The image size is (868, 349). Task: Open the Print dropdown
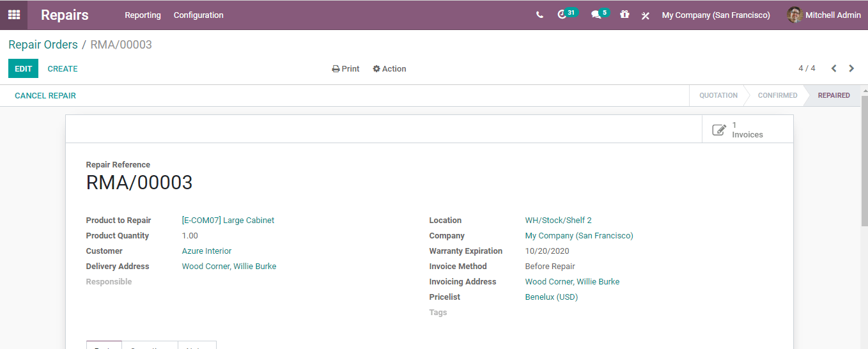pyautogui.click(x=346, y=68)
